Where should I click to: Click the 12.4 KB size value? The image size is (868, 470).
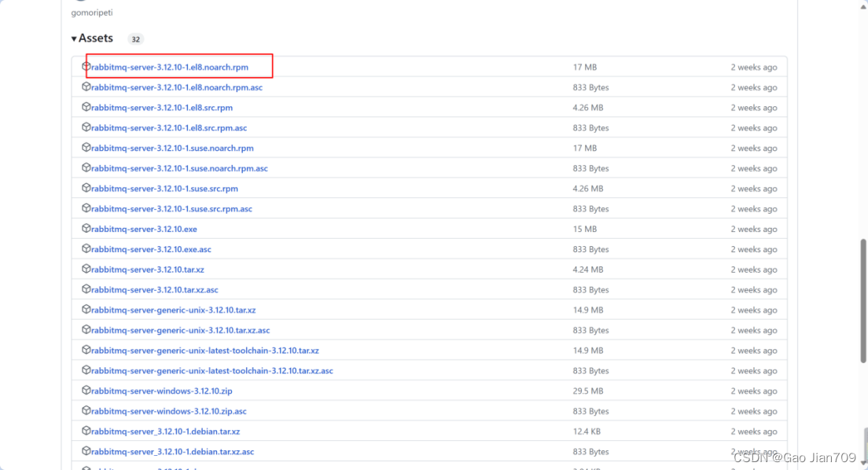[587, 431]
